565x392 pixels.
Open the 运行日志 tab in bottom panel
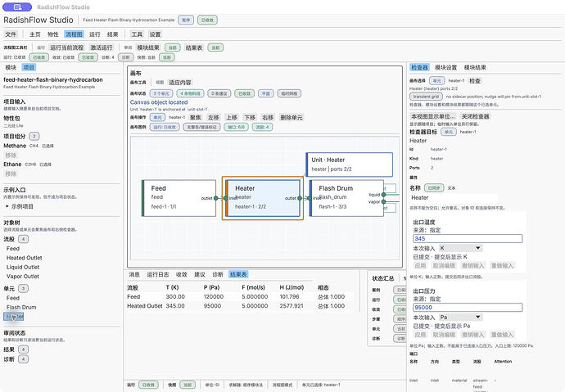[x=158, y=274]
